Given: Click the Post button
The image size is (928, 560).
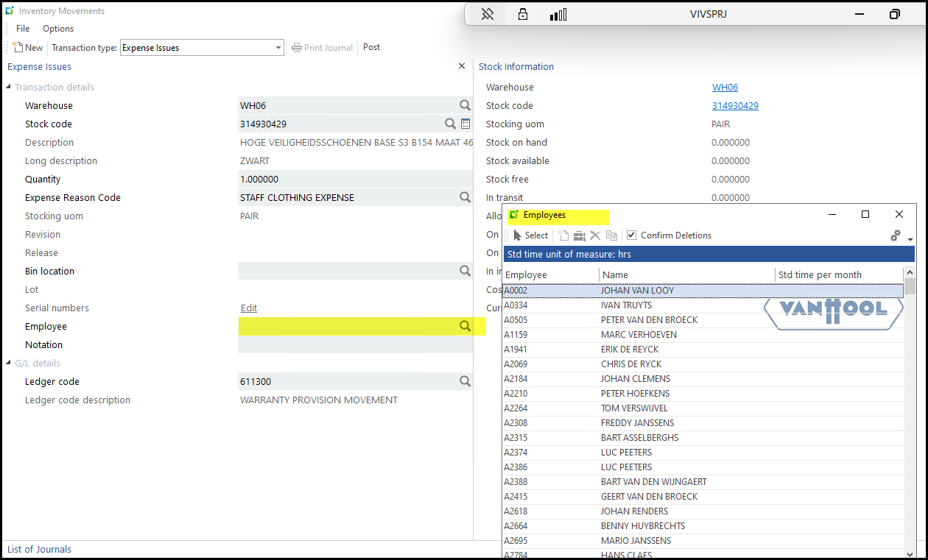Looking at the screenshot, I should click(371, 47).
